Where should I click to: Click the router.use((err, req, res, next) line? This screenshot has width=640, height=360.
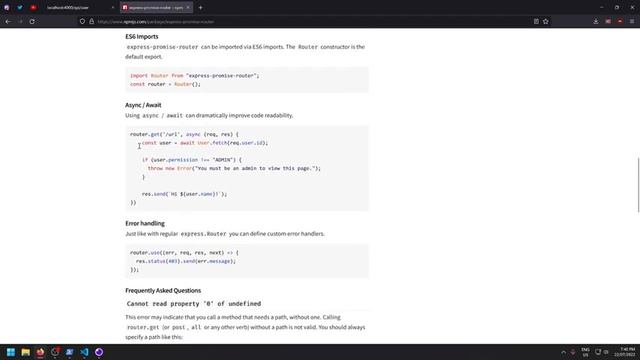184,253
